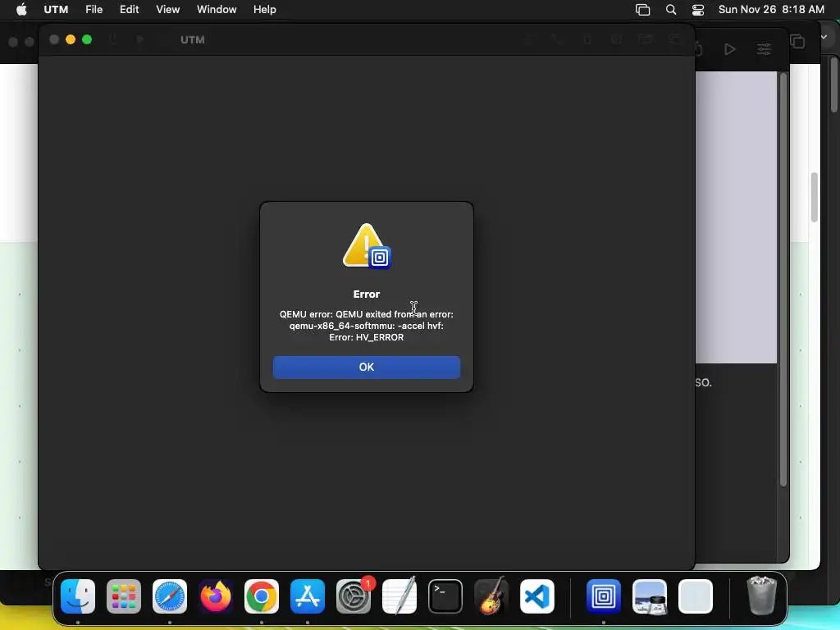Open the Edit menu
840x630 pixels.
129,10
